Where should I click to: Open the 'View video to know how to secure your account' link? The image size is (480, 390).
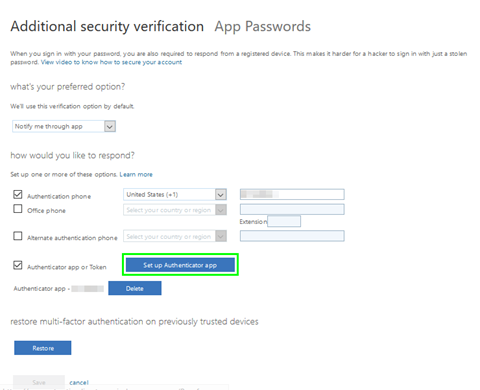pyautogui.click(x=111, y=62)
